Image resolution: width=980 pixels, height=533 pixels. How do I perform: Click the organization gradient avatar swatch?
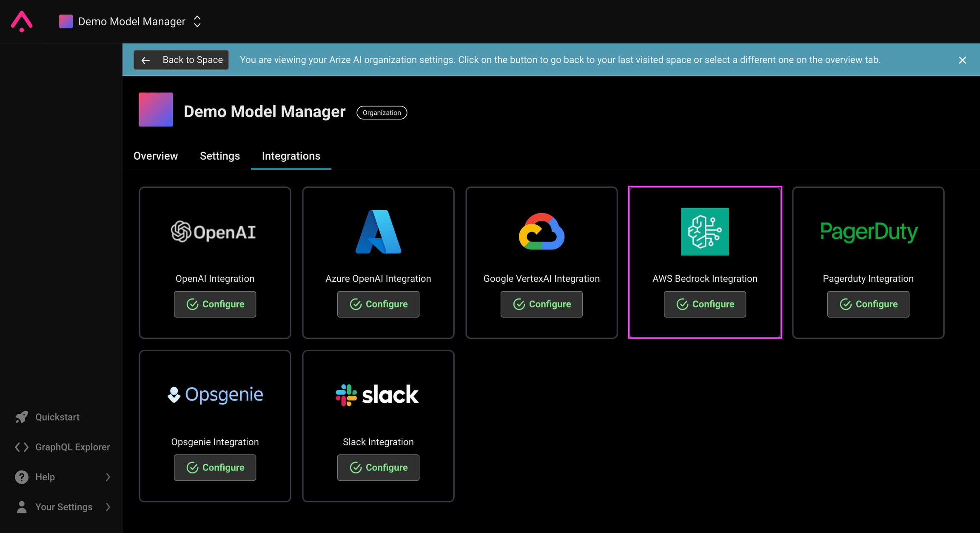coord(156,110)
